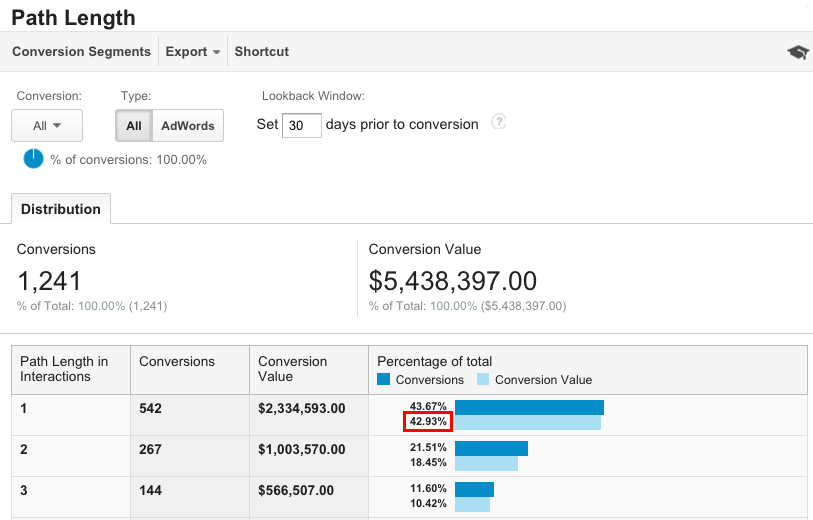
Task: Click the help question mark icon
Action: click(x=498, y=123)
